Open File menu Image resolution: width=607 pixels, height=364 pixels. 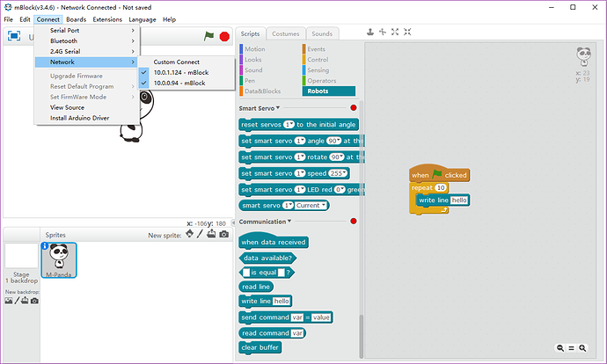pos(8,19)
